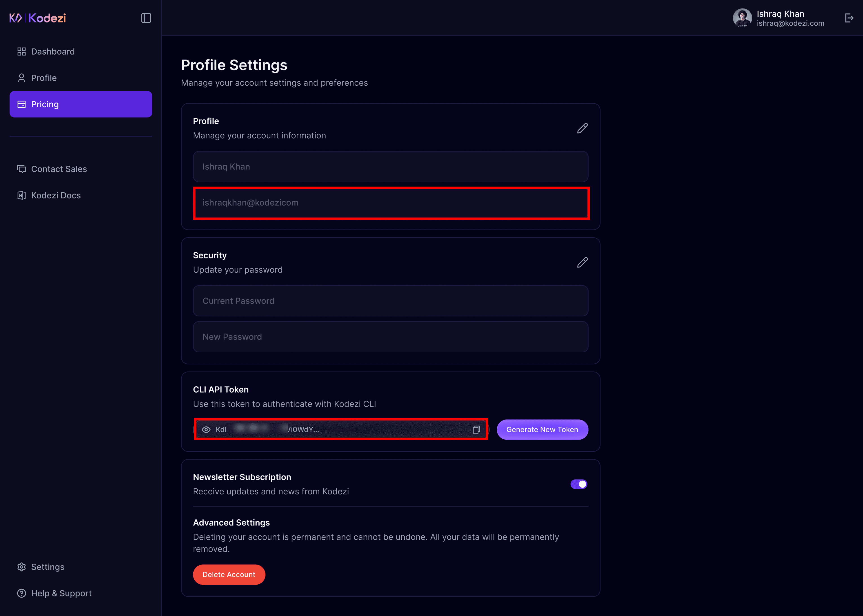Viewport: 863px width, 616px height.
Task: Open the Profile section from the sidebar
Action: coord(44,78)
